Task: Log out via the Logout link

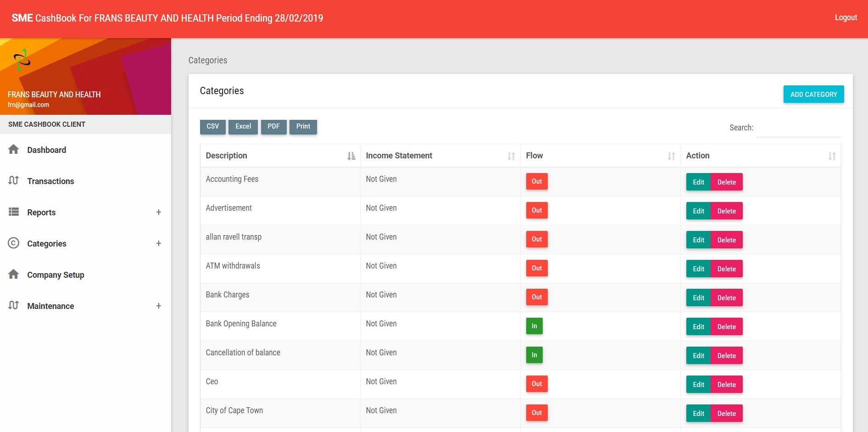Action: click(846, 17)
